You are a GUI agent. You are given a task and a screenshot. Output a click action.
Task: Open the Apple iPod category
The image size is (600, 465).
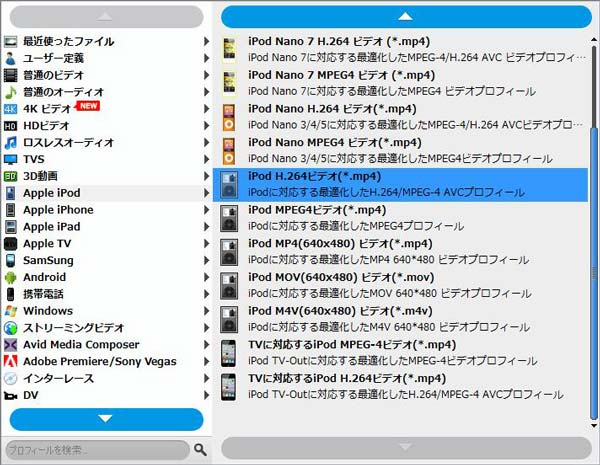(106, 193)
